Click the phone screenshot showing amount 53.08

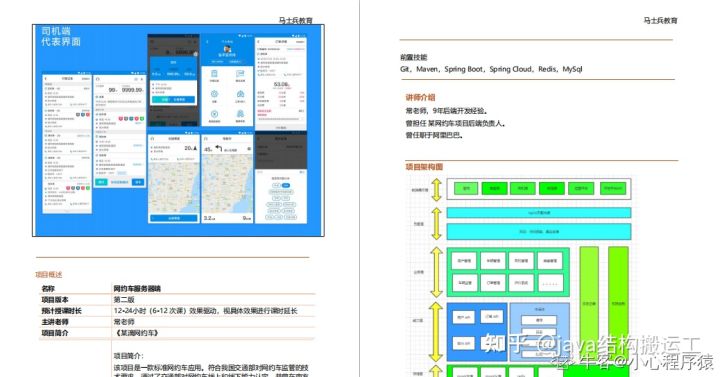tap(281, 83)
